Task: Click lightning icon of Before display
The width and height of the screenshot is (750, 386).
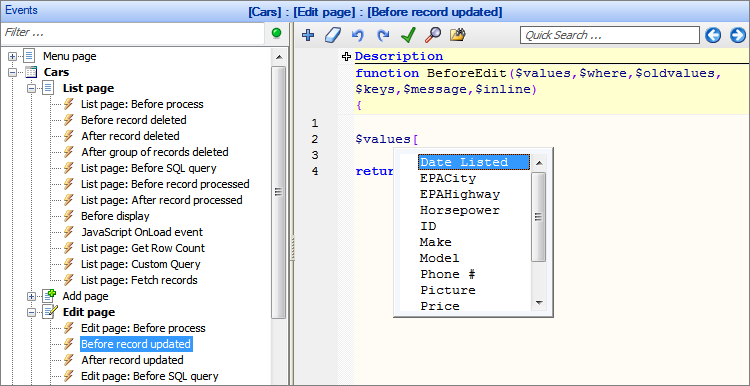Action: click(x=69, y=216)
